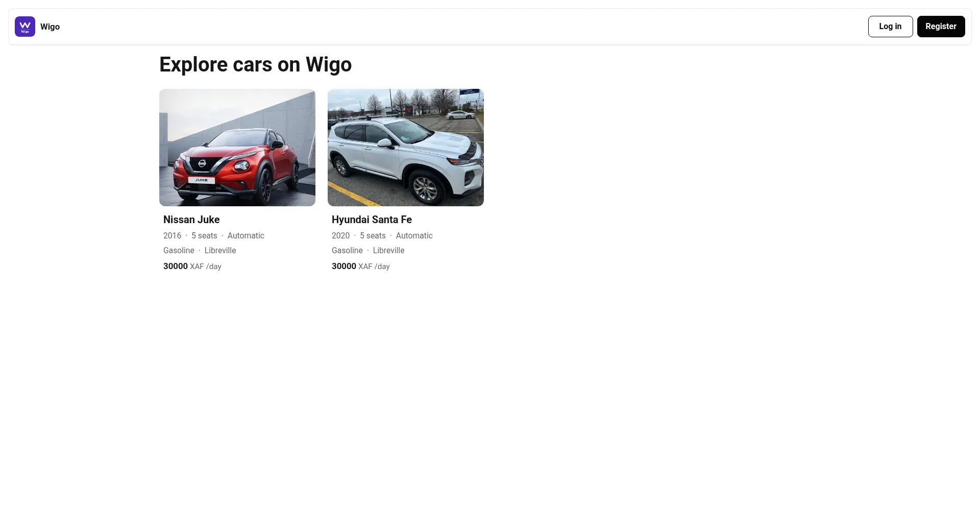Click the Hyundai Santa Fe 2020 year text
Image resolution: width=980 pixels, height=507 pixels.
tap(340, 235)
